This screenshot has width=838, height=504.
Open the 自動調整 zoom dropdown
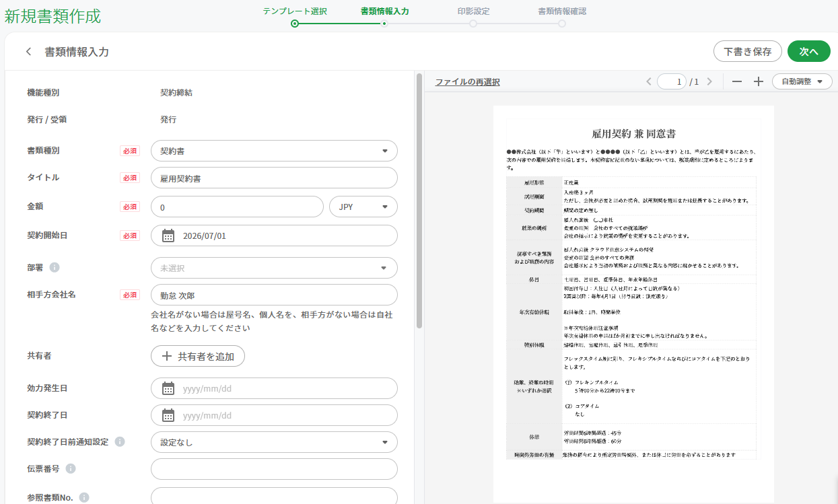point(802,81)
